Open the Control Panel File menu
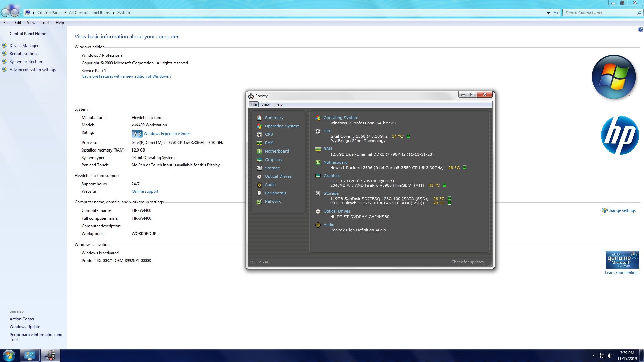 click(x=6, y=23)
